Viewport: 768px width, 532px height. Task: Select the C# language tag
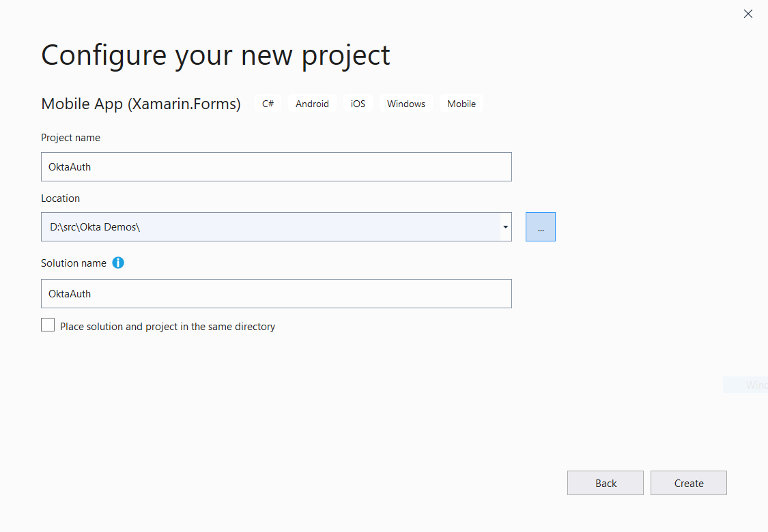tap(268, 104)
